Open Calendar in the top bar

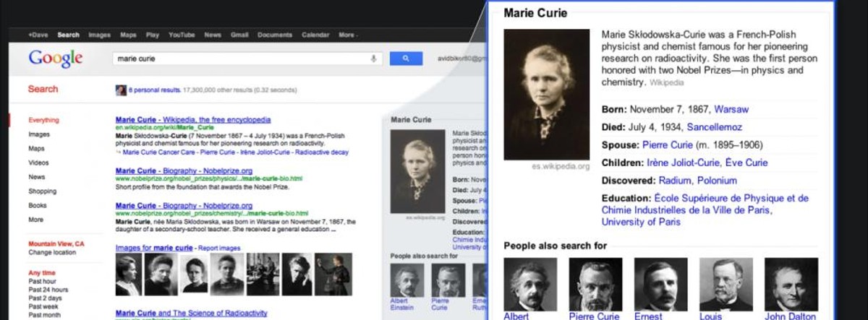(315, 35)
